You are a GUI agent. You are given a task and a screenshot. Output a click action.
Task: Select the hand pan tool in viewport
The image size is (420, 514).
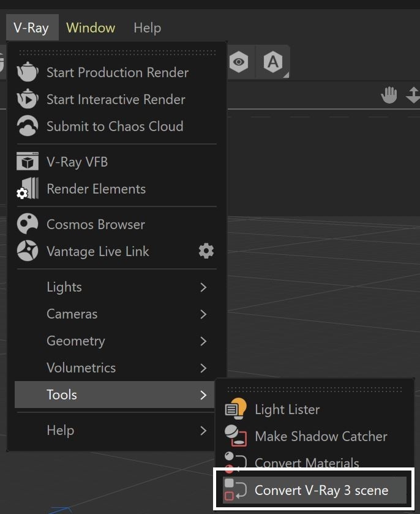click(x=389, y=95)
